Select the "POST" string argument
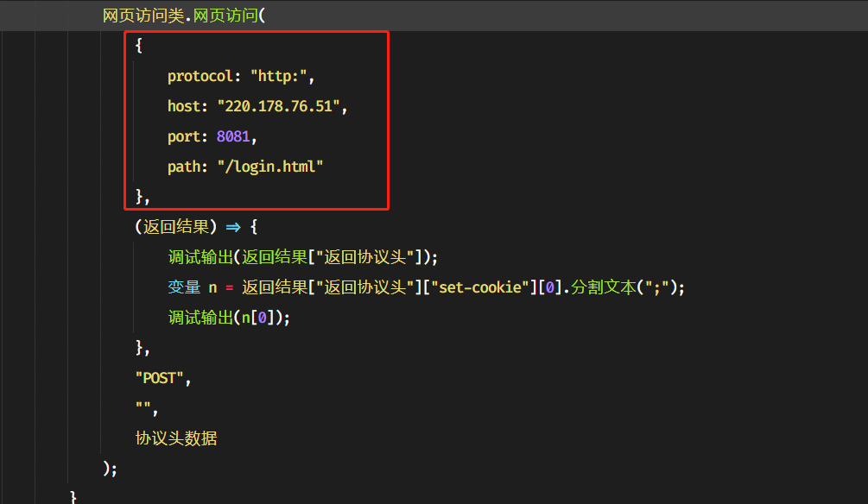 coord(160,378)
